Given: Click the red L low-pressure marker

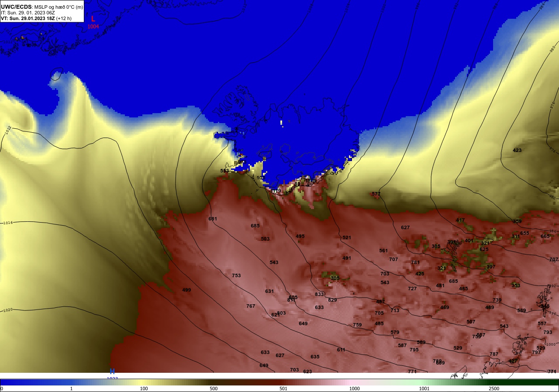Looking at the screenshot, I should click(93, 19).
